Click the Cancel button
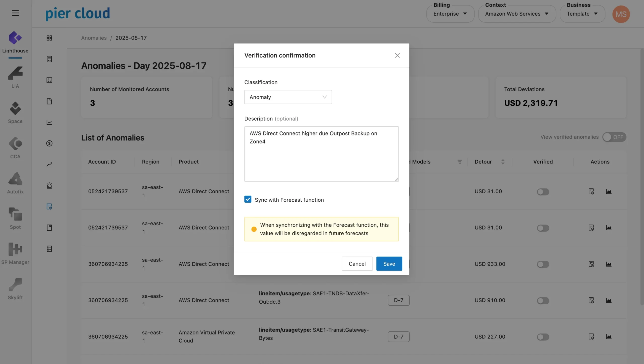644x364 pixels. click(357, 264)
